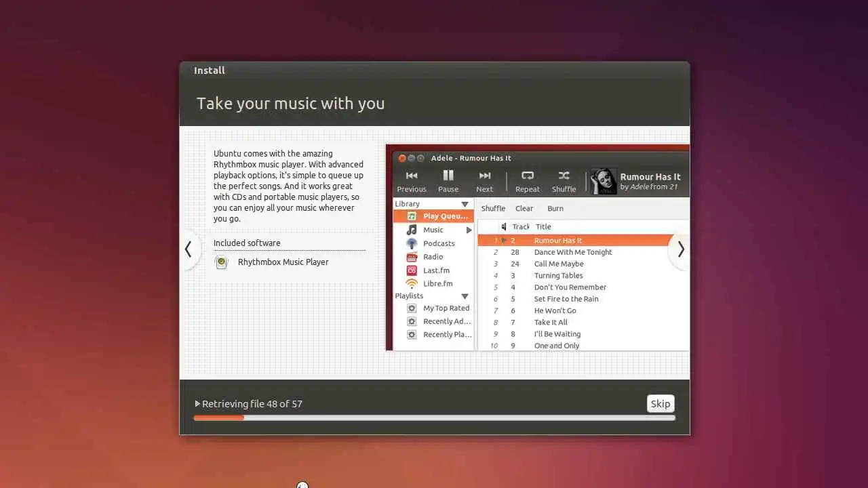Select the Play Queue sidebar icon
868x488 pixels.
click(x=412, y=216)
